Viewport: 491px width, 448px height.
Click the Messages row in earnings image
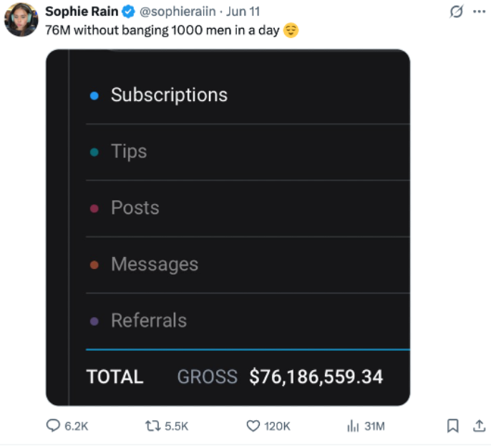pos(248,265)
